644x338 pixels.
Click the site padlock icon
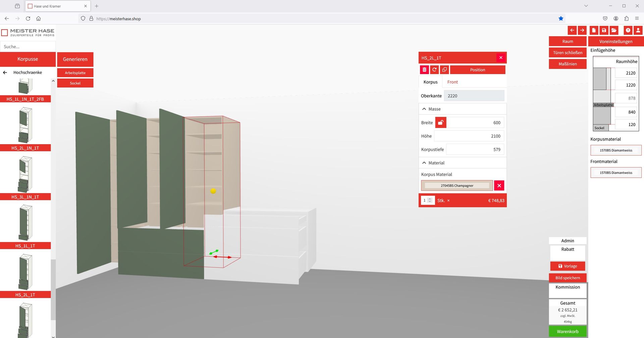coord(91,19)
